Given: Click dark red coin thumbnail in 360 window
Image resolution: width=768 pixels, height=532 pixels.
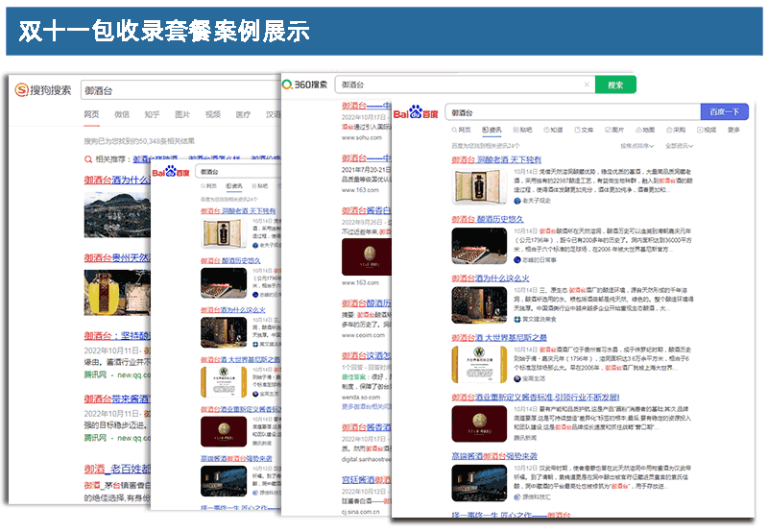Looking at the screenshot, I should coord(367,256).
